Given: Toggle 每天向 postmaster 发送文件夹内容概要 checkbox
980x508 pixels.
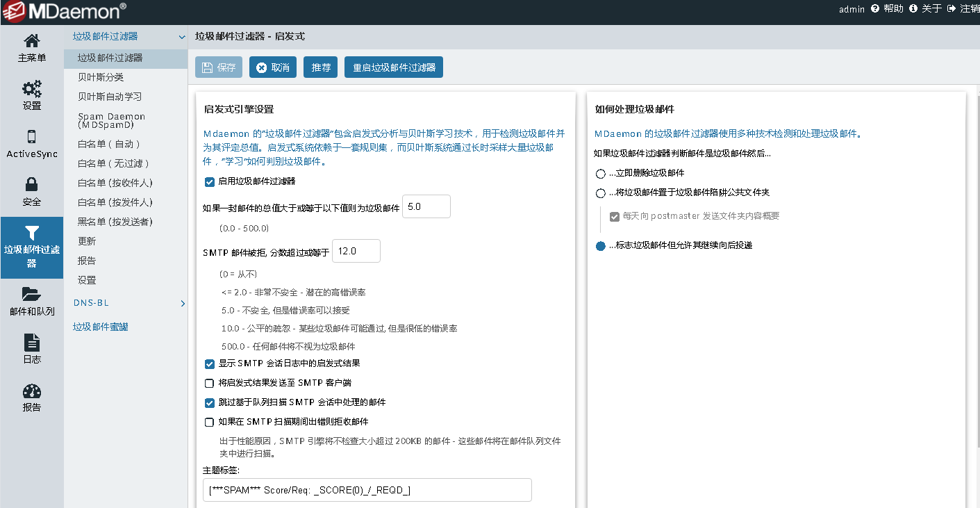Looking at the screenshot, I should click(x=614, y=216).
